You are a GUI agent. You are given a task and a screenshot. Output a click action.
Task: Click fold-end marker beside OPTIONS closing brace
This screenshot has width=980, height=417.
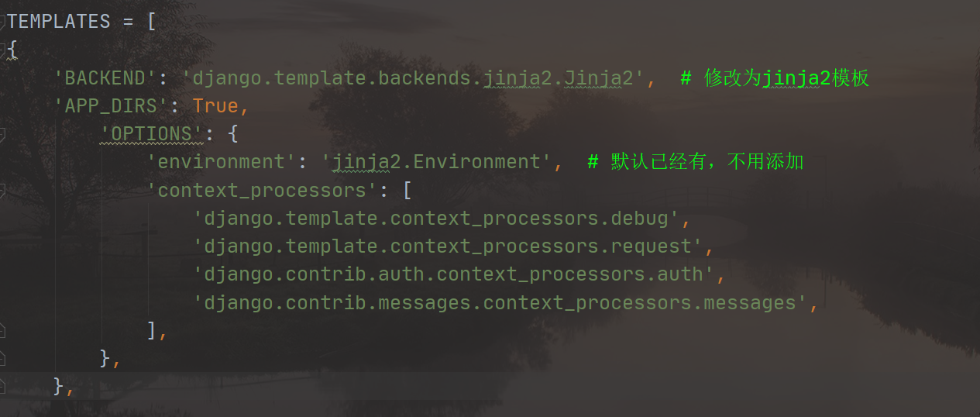click(2, 359)
